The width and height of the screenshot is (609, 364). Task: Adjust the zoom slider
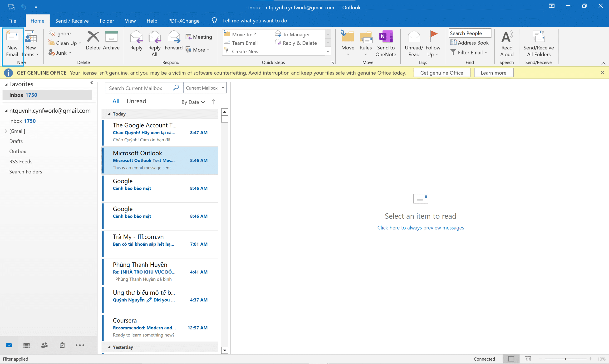point(565,359)
